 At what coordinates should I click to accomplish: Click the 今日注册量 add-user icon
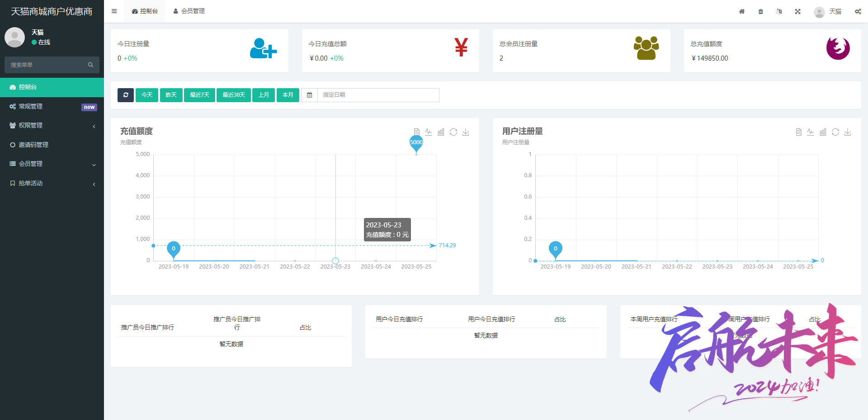click(x=263, y=48)
